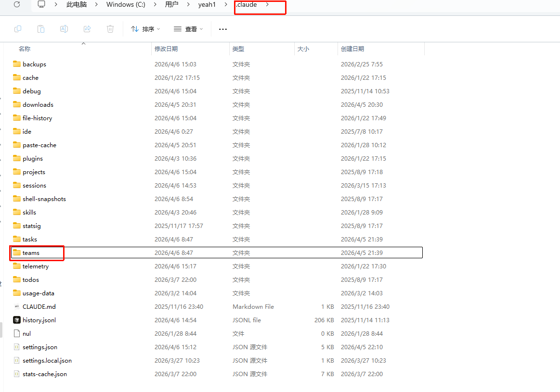This screenshot has width=560, height=392.
Task: Sort by 修改日期 column header
Action: pyautogui.click(x=166, y=49)
